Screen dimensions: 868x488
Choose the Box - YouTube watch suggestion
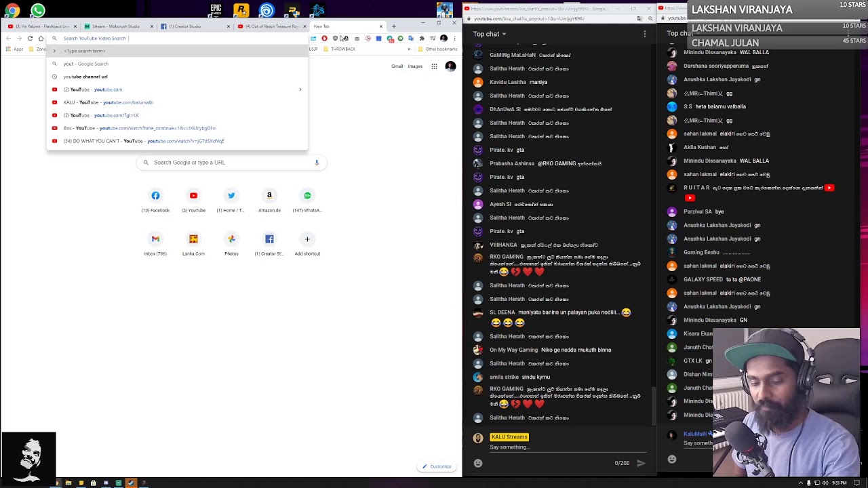click(x=177, y=128)
